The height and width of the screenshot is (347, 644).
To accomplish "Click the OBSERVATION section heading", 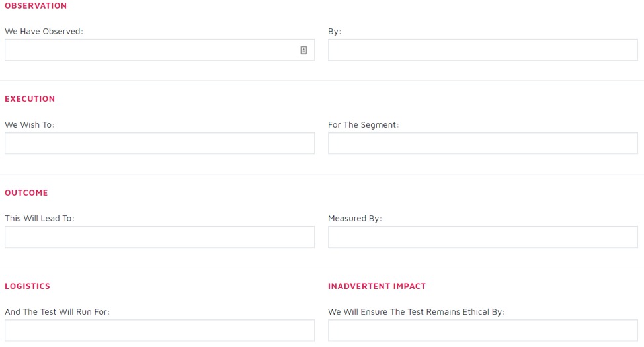I will [36, 6].
